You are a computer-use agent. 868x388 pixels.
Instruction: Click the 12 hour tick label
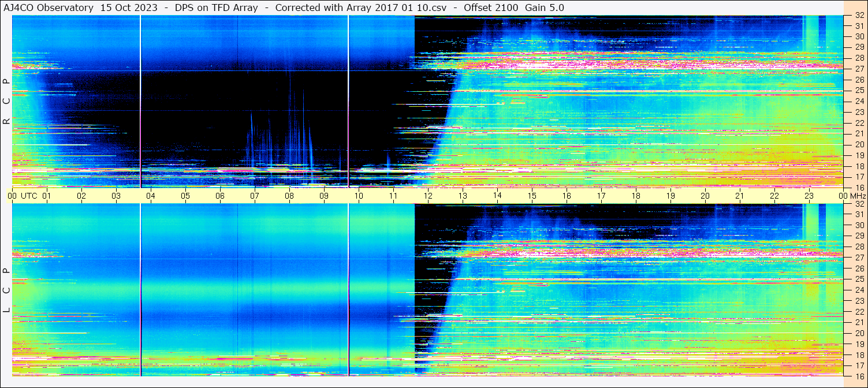coord(427,196)
